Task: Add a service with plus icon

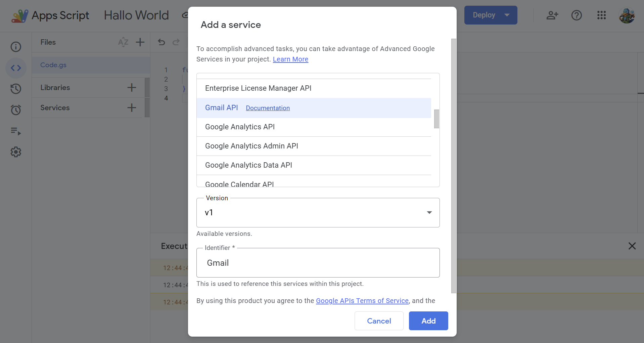Action: (132, 108)
